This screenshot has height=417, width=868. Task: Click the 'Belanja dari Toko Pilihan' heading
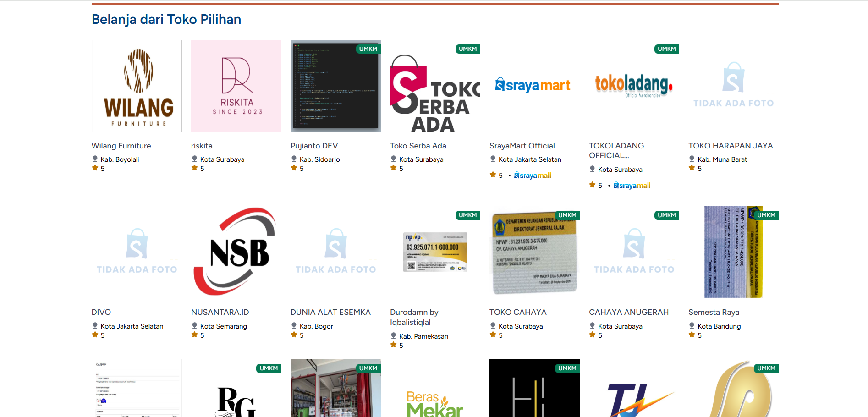166,19
